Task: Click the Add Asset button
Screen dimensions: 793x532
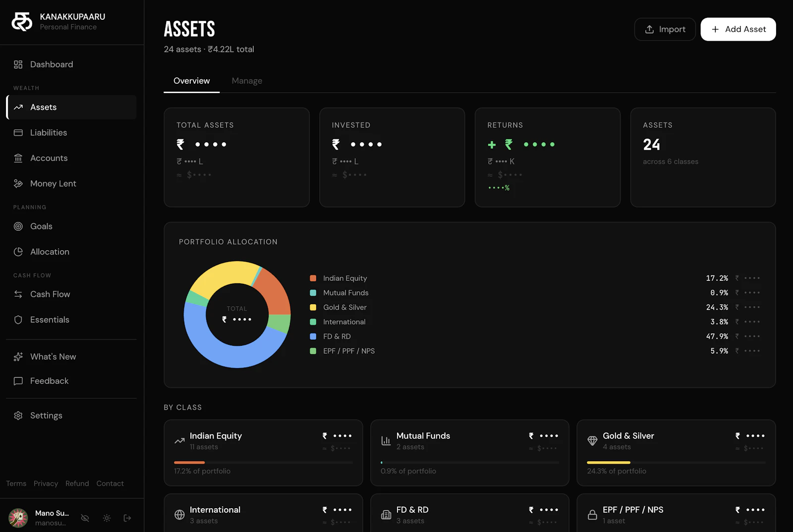Action: coord(738,29)
